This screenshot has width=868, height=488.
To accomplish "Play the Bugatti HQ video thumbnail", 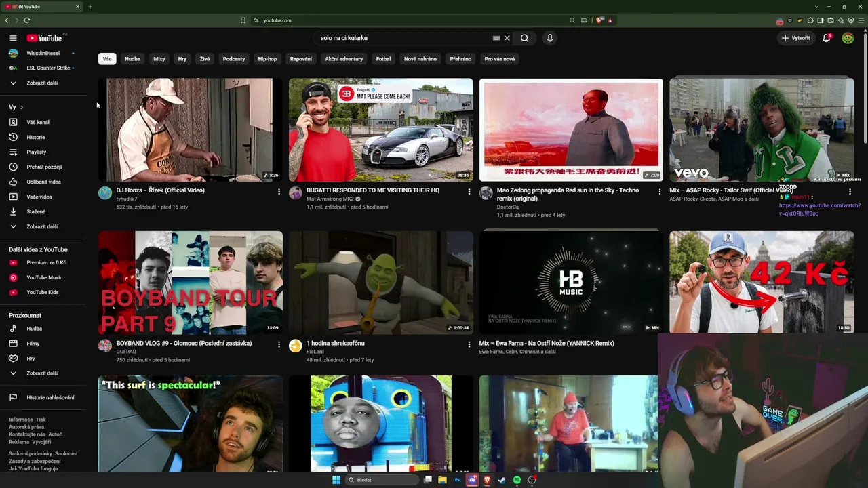I will [x=381, y=129].
